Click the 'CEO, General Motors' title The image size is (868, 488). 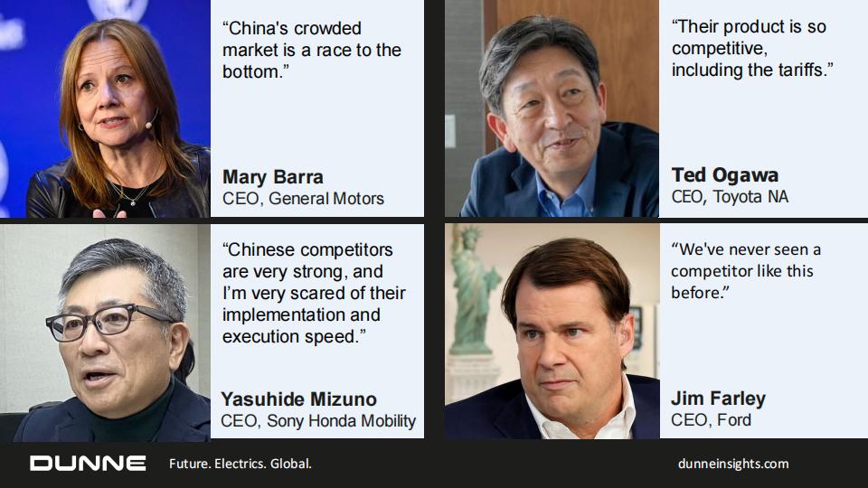point(303,199)
